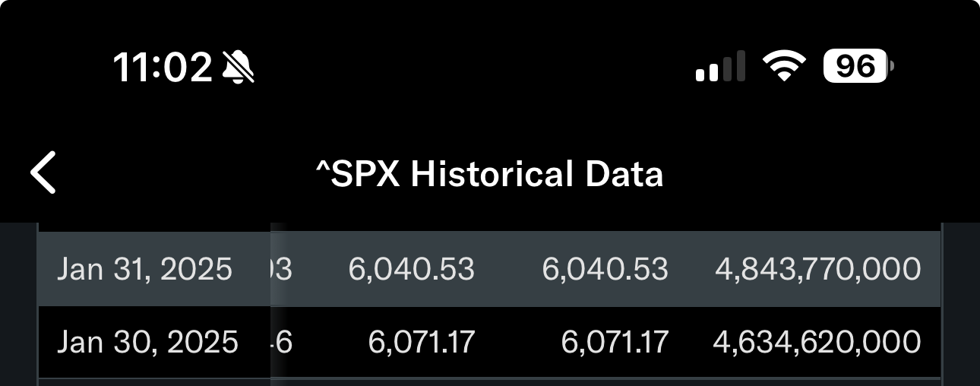Select the Jan 30, 2025 date cell

coord(148,342)
